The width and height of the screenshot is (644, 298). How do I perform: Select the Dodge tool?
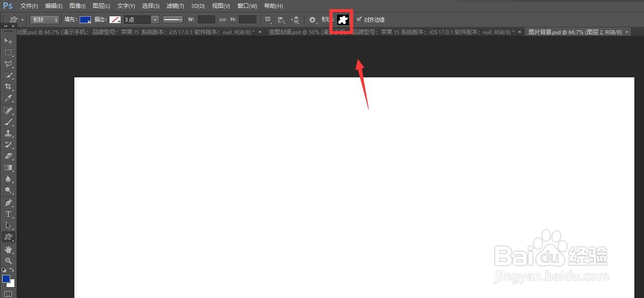[8, 191]
